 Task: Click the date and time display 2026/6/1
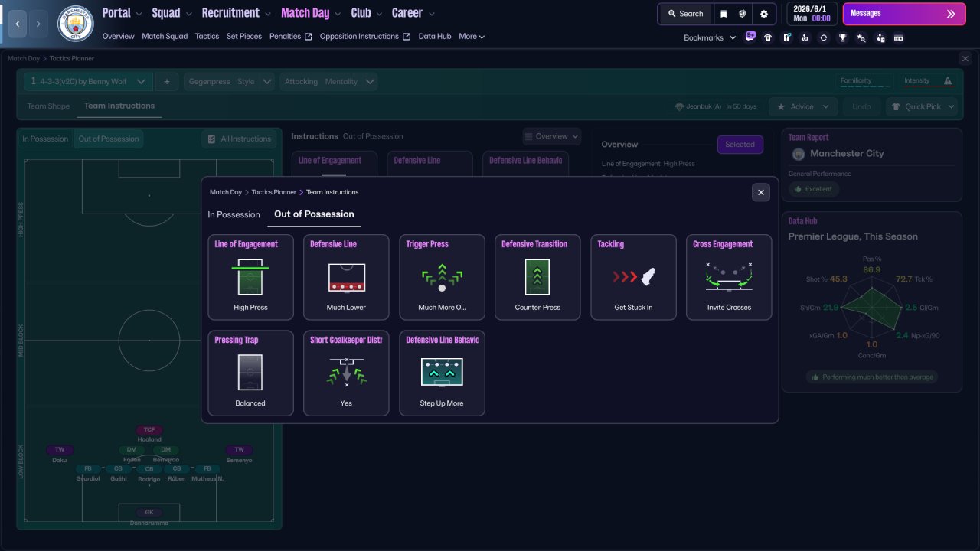[x=812, y=14]
